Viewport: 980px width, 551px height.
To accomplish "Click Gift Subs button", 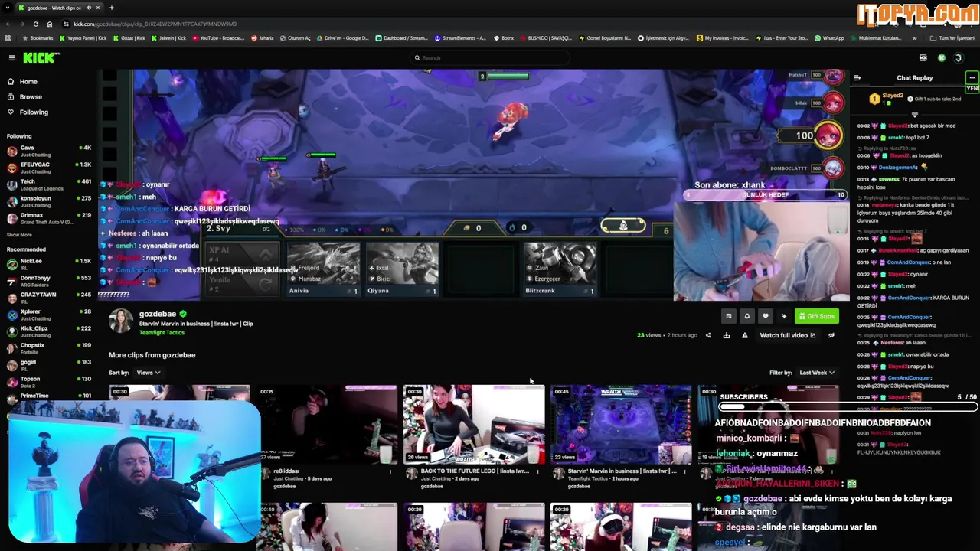I will pos(816,316).
